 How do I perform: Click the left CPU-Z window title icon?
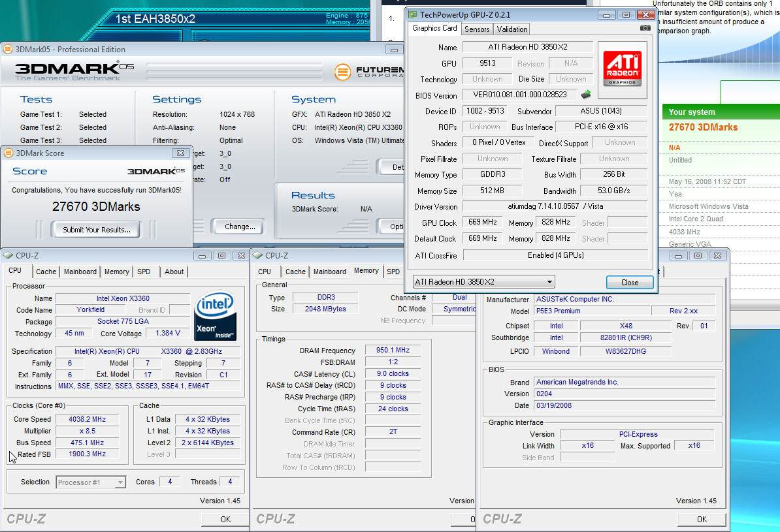click(x=8, y=255)
